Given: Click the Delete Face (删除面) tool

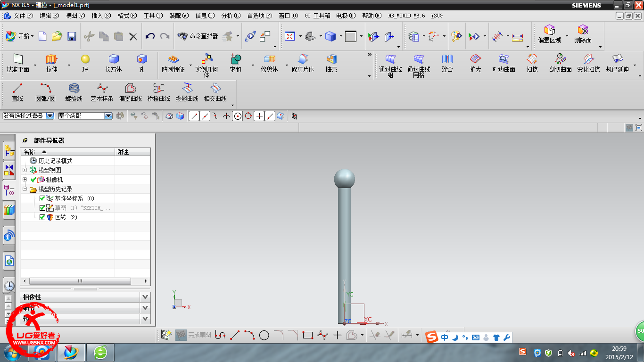Looking at the screenshot, I should (583, 34).
